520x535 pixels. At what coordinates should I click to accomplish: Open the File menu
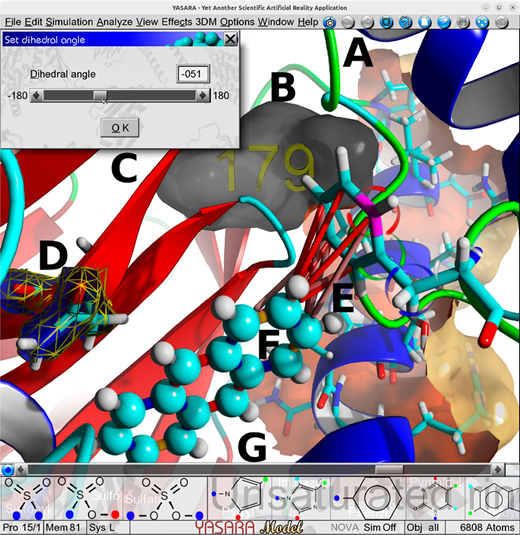click(13, 22)
